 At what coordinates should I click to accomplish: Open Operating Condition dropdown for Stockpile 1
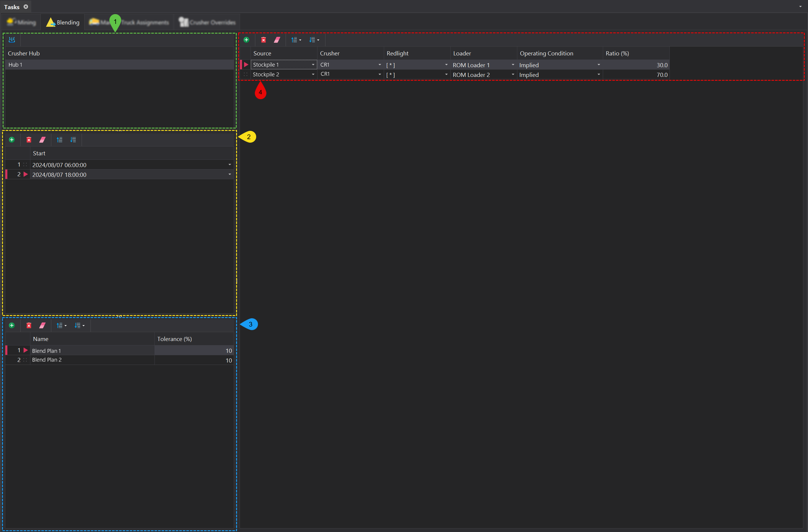pyautogui.click(x=598, y=65)
